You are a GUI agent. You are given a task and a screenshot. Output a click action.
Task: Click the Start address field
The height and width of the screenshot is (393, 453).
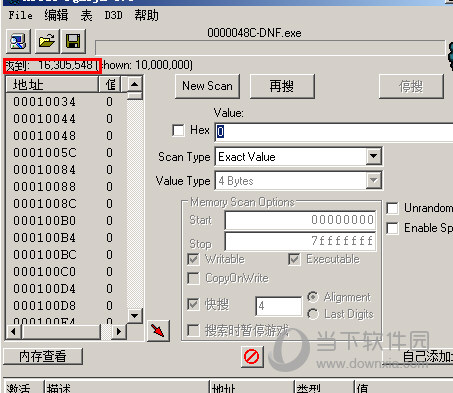point(300,220)
